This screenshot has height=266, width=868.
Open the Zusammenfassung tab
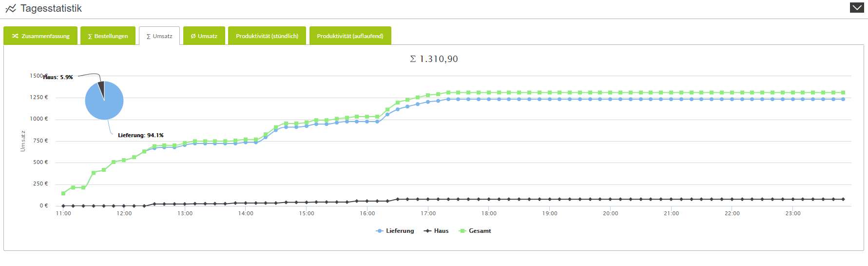40,36
